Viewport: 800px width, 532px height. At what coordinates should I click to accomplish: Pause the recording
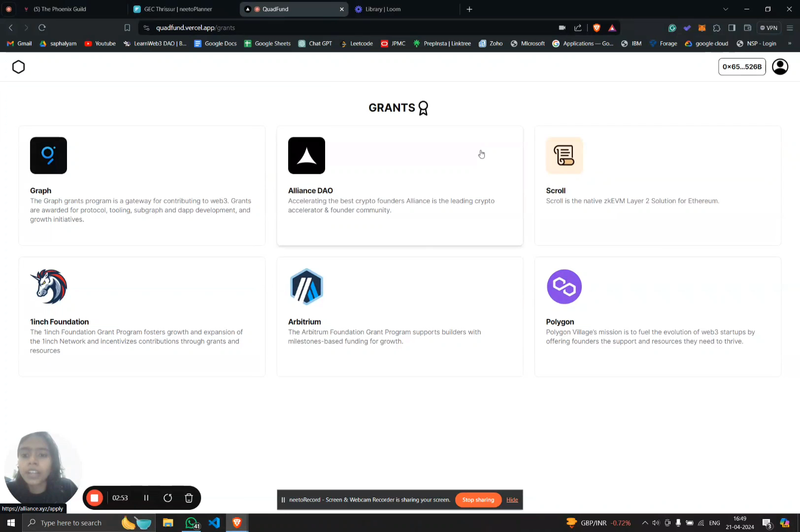click(x=146, y=498)
